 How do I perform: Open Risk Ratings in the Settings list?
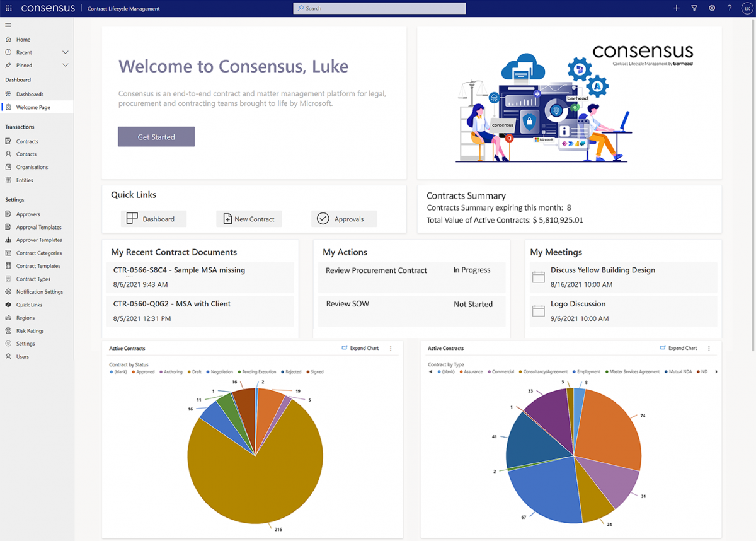(30, 330)
